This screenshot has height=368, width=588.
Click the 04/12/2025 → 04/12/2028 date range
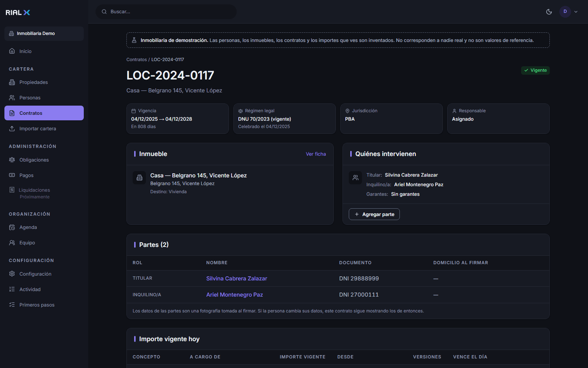[x=162, y=119]
